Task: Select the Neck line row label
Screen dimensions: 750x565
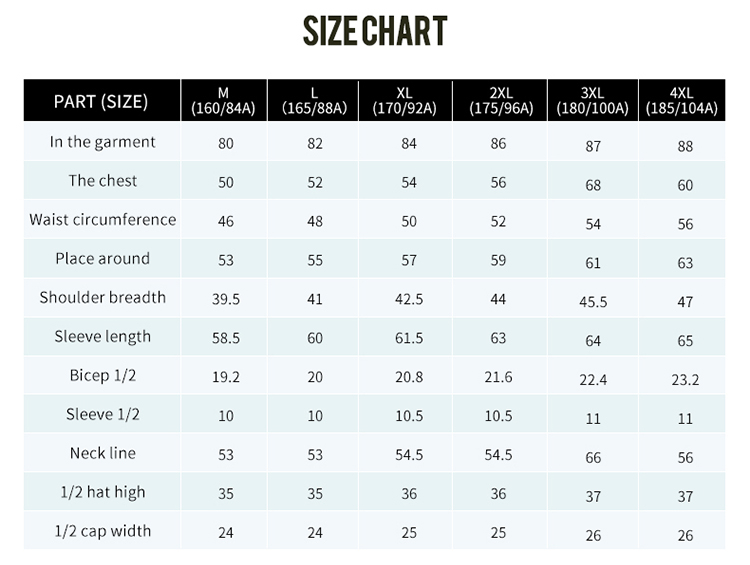Action: point(103,454)
